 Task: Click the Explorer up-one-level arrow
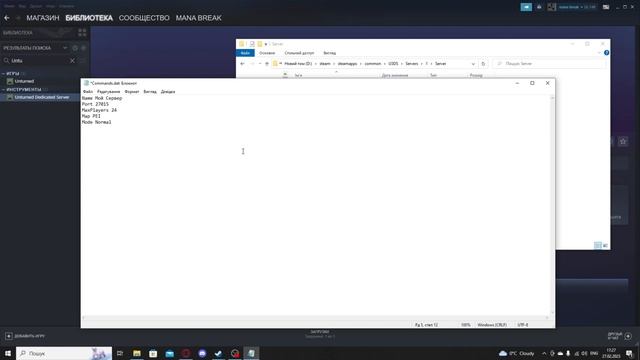pyautogui.click(x=267, y=64)
